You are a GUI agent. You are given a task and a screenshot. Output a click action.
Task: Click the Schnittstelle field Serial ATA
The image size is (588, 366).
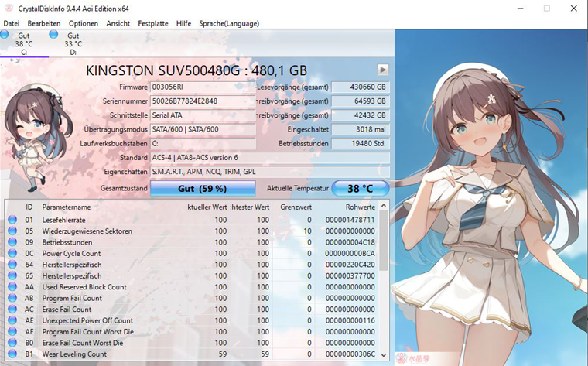(x=203, y=115)
